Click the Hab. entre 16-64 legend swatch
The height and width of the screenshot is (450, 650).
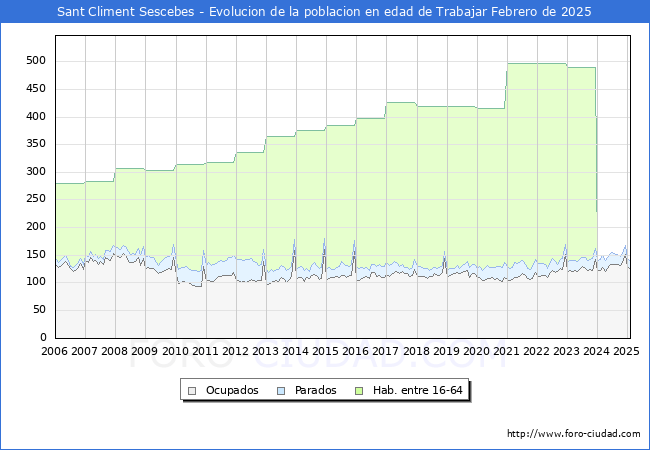tap(359, 391)
